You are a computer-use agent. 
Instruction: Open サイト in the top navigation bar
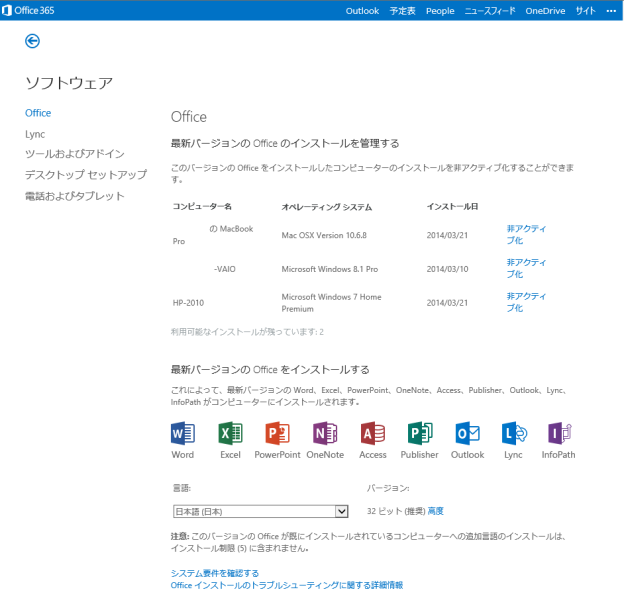(586, 11)
